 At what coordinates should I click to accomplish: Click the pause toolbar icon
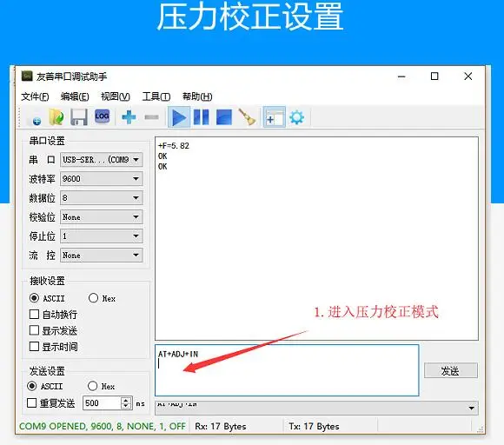[x=202, y=117]
